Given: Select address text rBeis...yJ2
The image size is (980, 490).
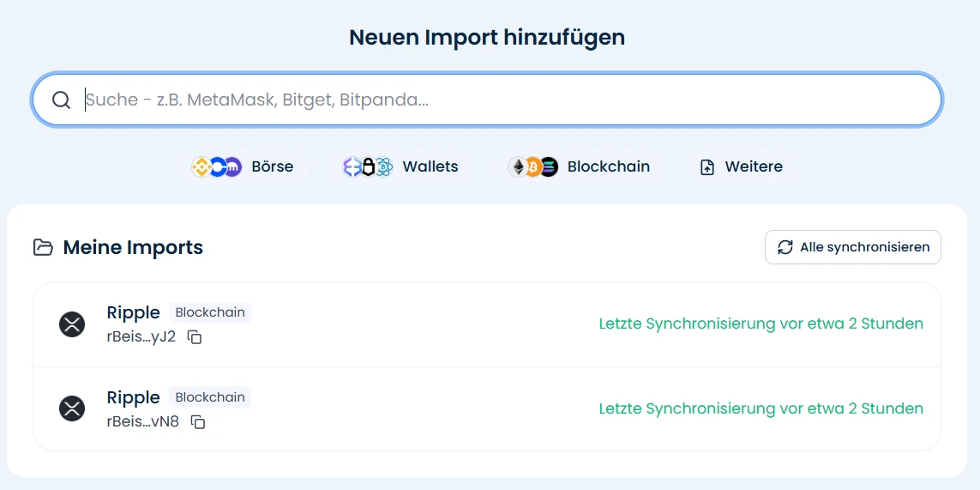Looking at the screenshot, I should pyautogui.click(x=141, y=337).
